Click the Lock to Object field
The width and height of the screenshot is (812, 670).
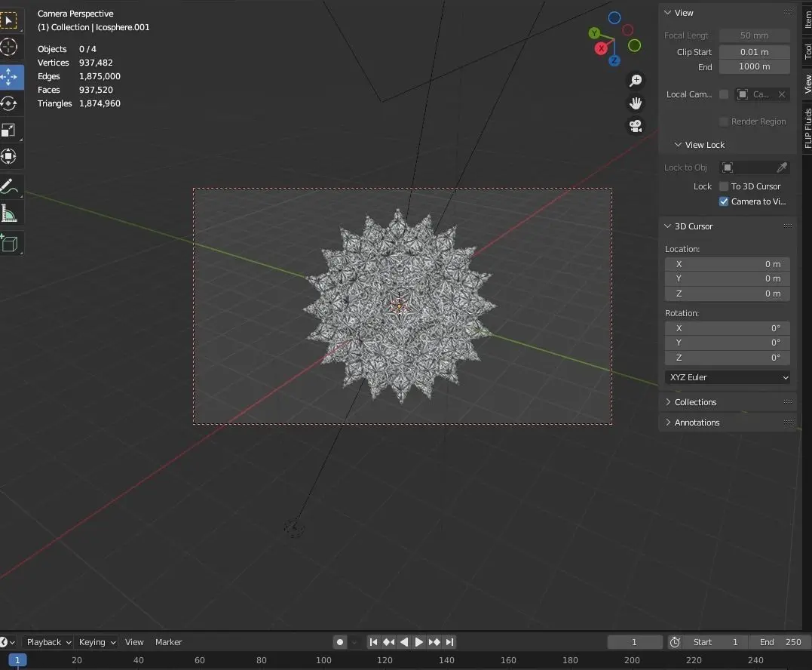(x=755, y=167)
